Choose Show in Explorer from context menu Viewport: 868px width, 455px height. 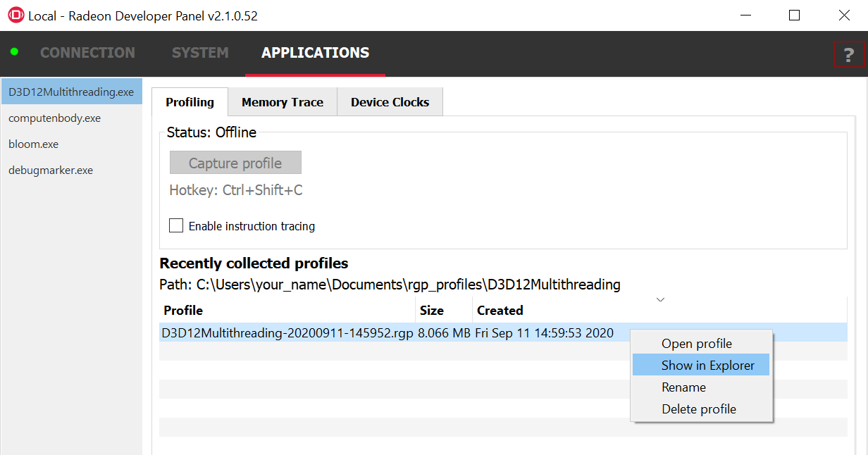(x=707, y=365)
